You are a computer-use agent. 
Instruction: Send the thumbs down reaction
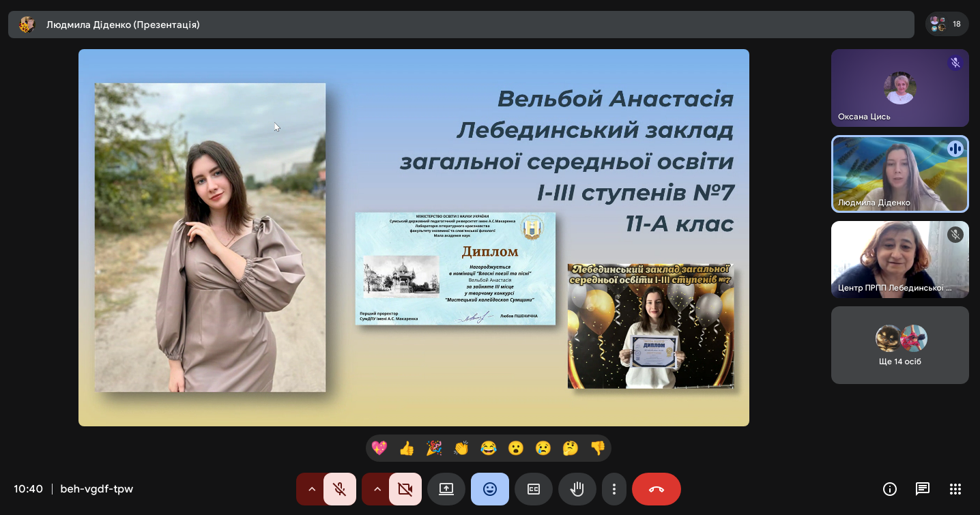598,448
